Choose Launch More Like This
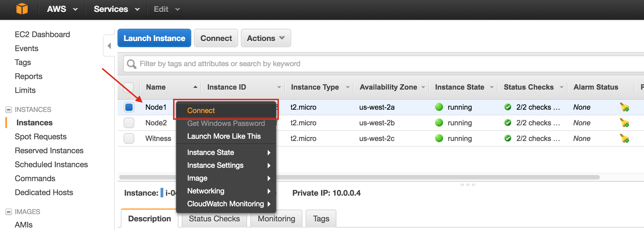The image size is (644, 230). click(x=226, y=136)
